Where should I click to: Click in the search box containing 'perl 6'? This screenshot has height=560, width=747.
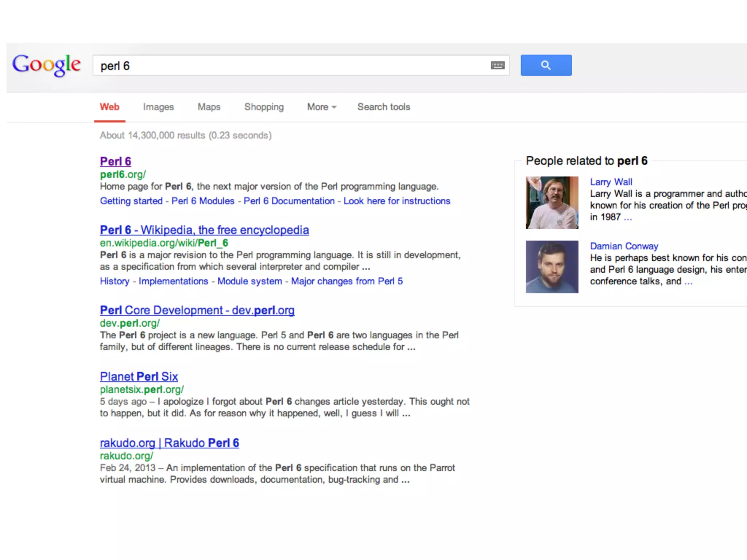coord(292,66)
